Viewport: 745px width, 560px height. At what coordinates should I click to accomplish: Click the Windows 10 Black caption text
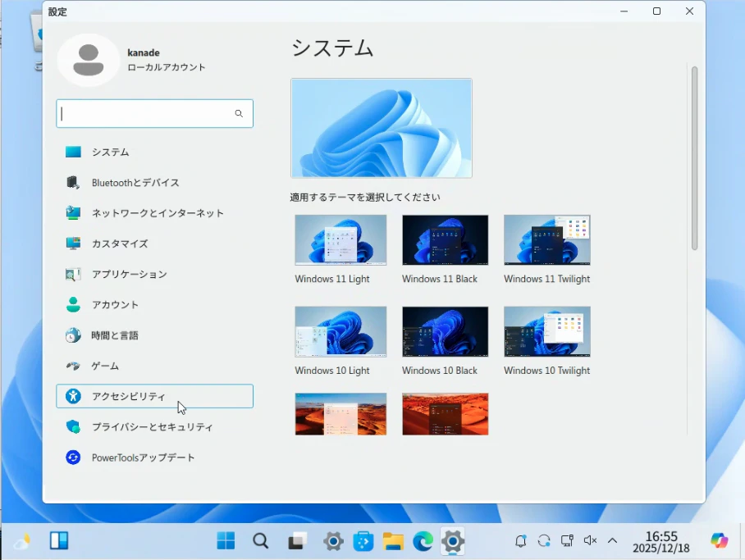440,371
